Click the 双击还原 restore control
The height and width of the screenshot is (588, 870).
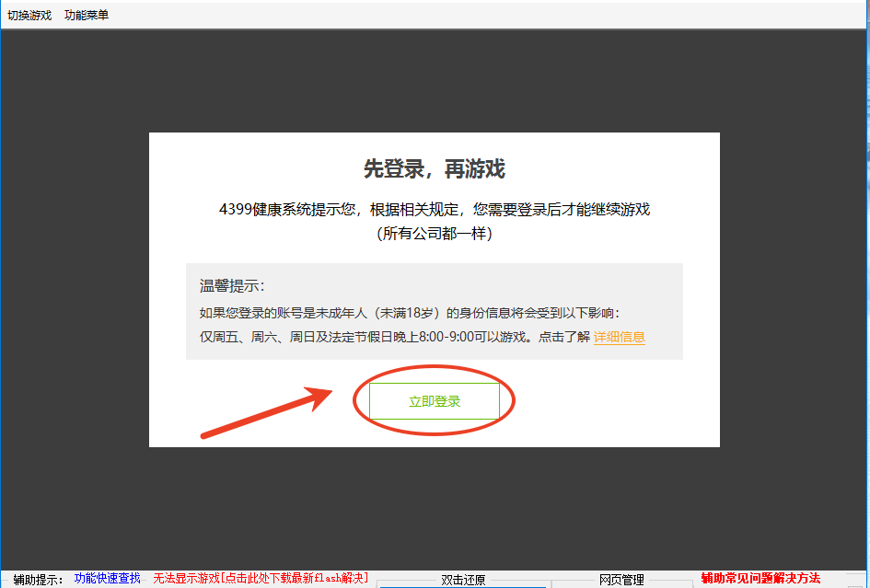pyautogui.click(x=463, y=578)
